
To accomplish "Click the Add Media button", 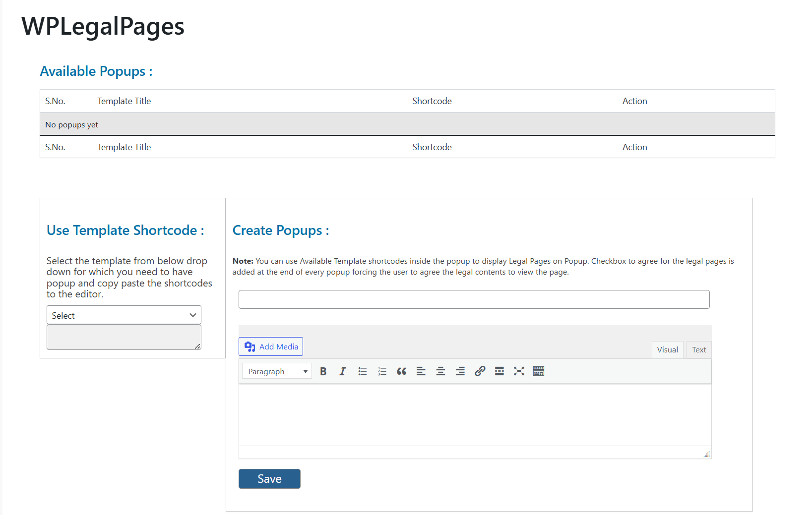I will pos(271,346).
